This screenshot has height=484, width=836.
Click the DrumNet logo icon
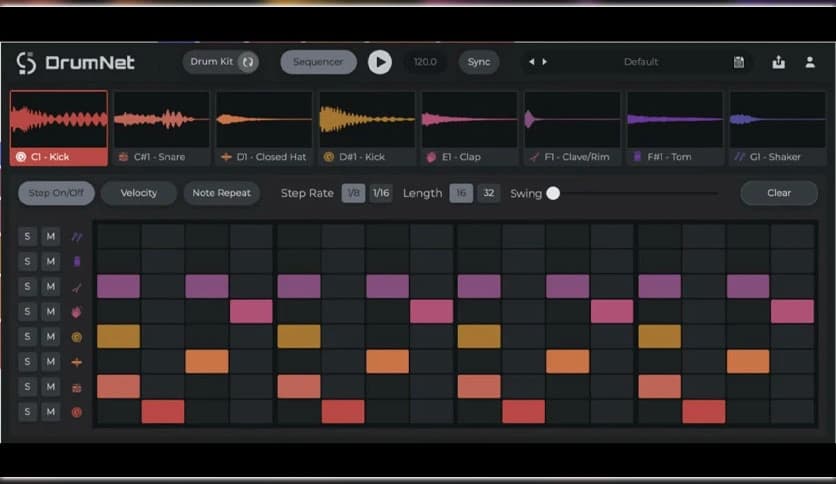[x=26, y=62]
